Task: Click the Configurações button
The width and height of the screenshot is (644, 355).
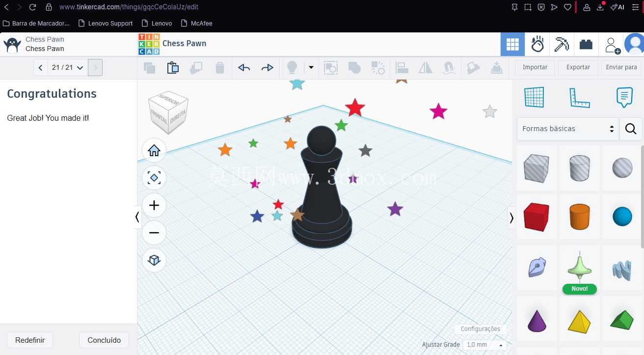Action: (x=481, y=329)
